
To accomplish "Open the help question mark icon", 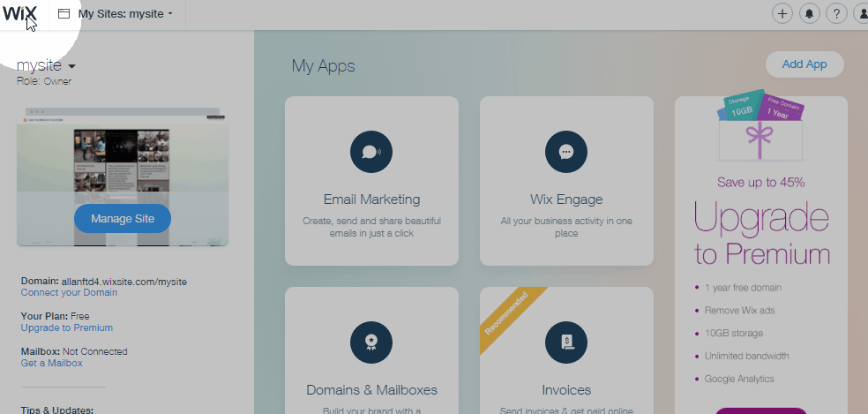I will [836, 14].
